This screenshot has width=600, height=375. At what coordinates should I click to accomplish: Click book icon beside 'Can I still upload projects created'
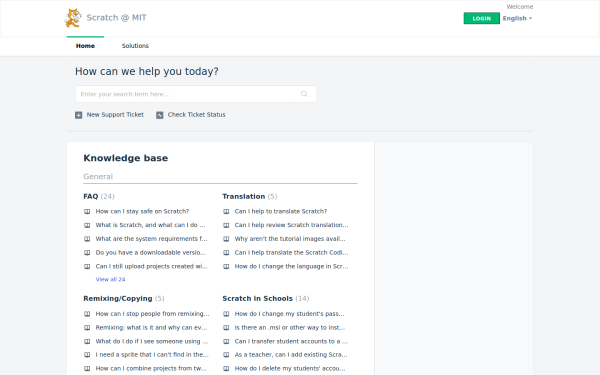[87, 266]
